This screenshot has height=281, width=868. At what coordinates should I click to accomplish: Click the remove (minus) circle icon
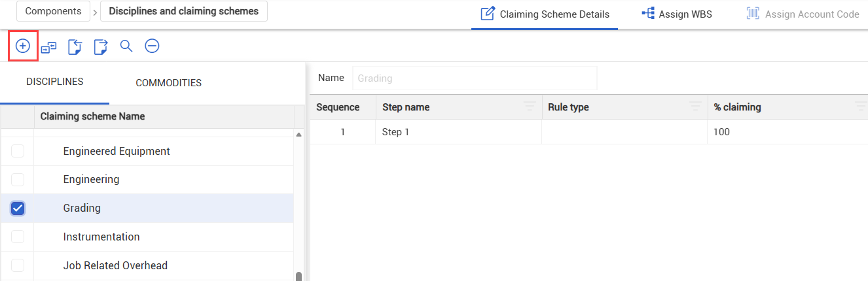click(x=152, y=46)
